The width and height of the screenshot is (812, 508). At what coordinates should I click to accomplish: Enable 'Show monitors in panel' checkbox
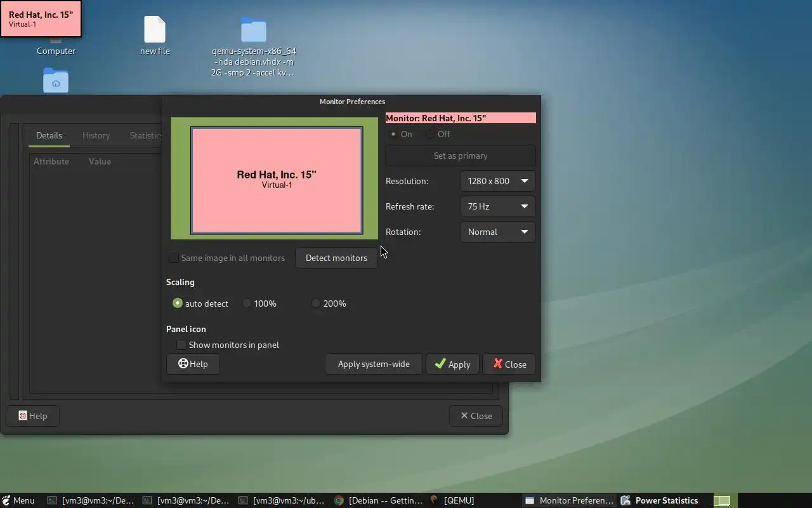click(x=181, y=345)
